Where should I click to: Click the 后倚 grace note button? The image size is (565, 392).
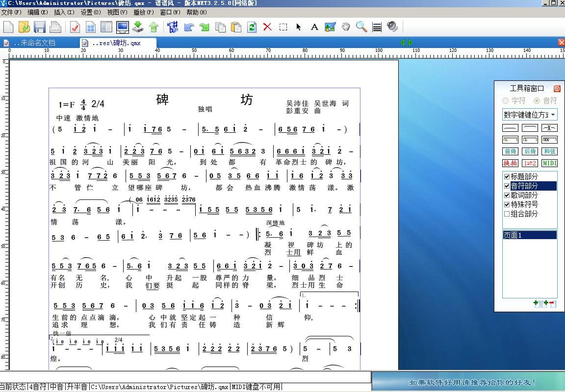pyautogui.click(x=530, y=151)
